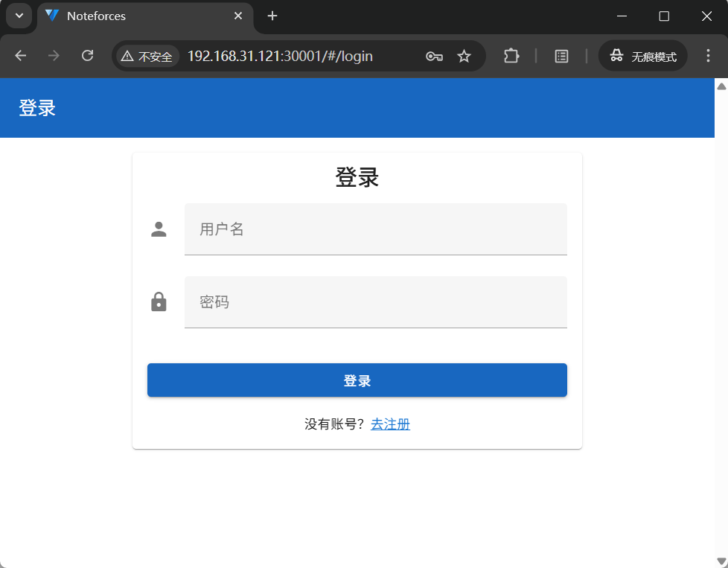Close the browser window
728x568 pixels.
tap(706, 16)
